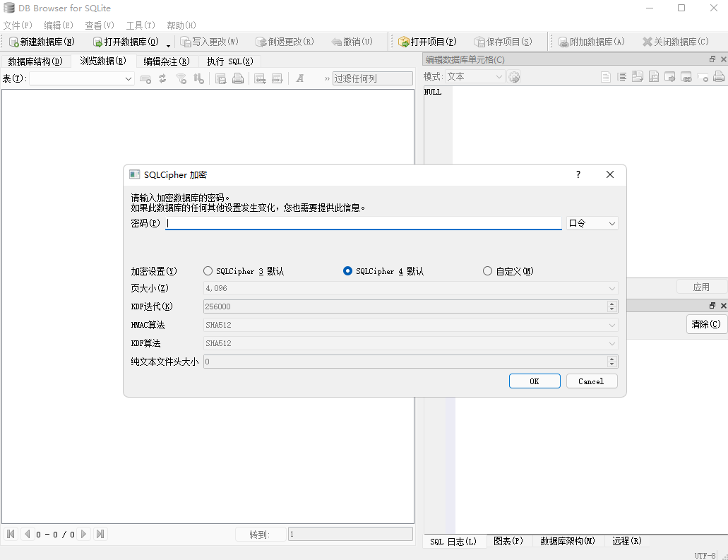Open the 文件(F) menu
Viewport: 728px width, 560px height.
pyautogui.click(x=18, y=25)
